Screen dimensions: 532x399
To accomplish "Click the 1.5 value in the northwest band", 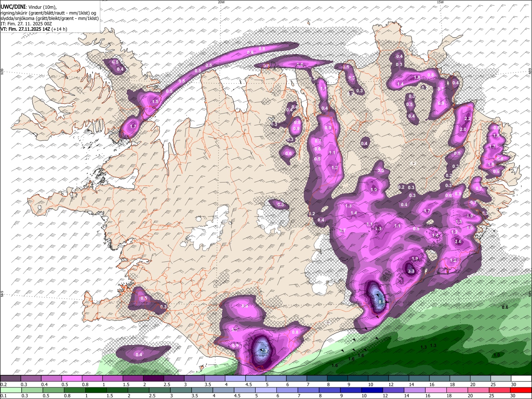I will (x=155, y=101).
